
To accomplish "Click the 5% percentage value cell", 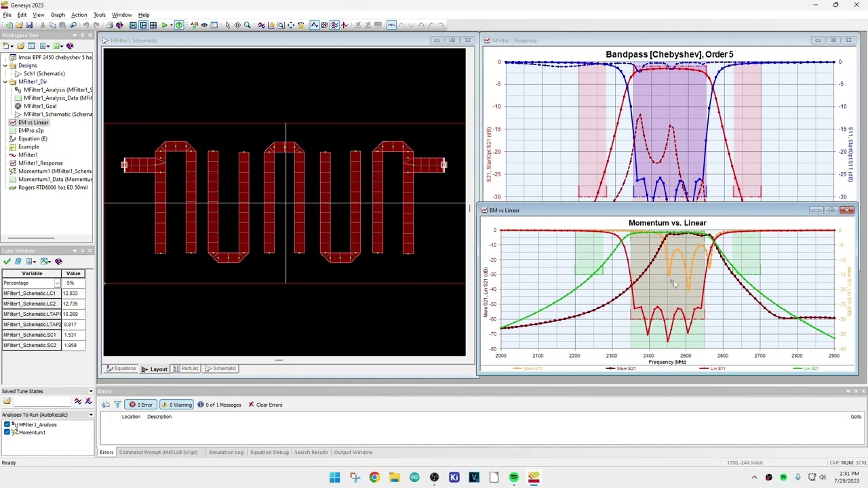I will [73, 283].
